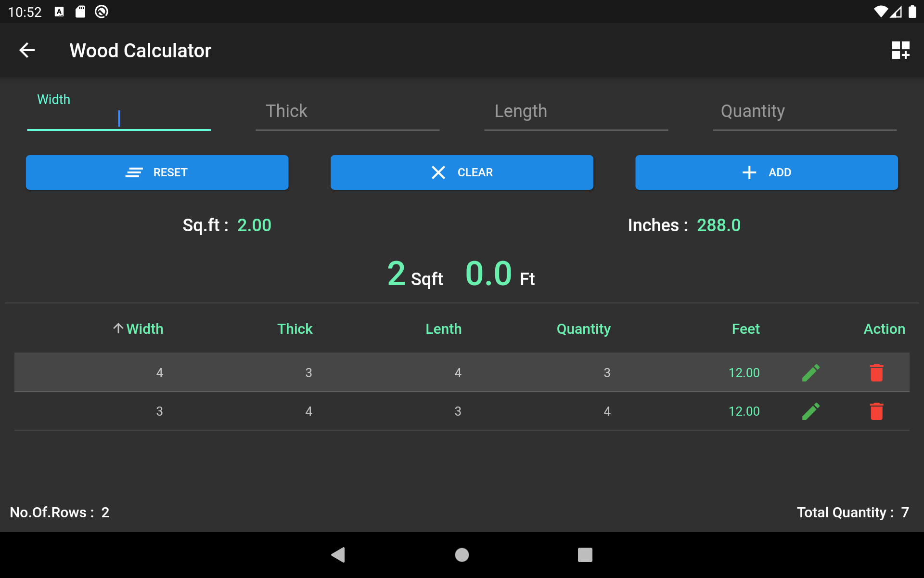Screen dimensions: 924x578
Task: Sort table by Width column header
Action: point(144,329)
